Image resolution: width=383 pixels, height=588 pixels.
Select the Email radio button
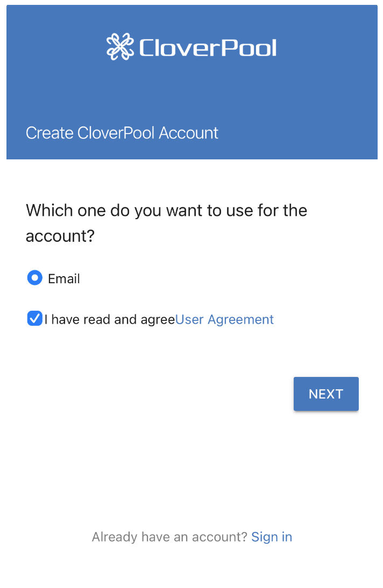point(35,278)
